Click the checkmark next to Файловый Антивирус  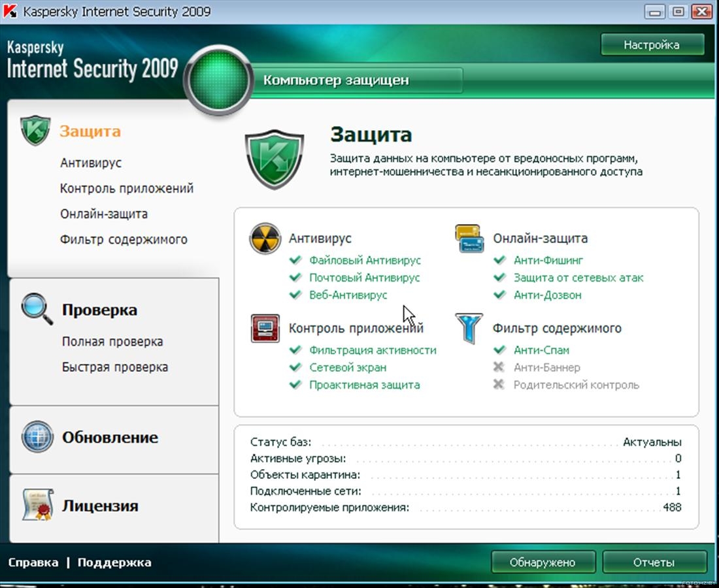pyautogui.click(x=295, y=260)
